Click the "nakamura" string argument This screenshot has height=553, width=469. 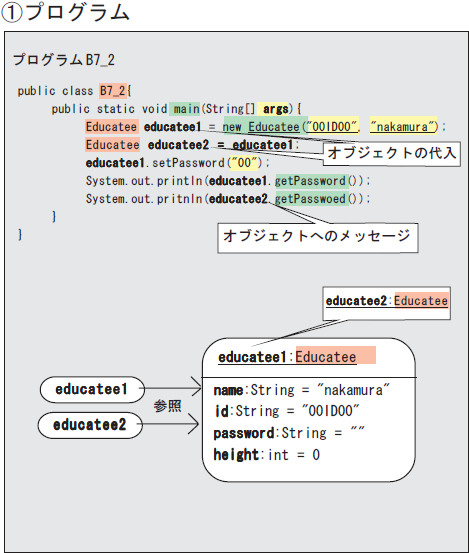point(404,127)
